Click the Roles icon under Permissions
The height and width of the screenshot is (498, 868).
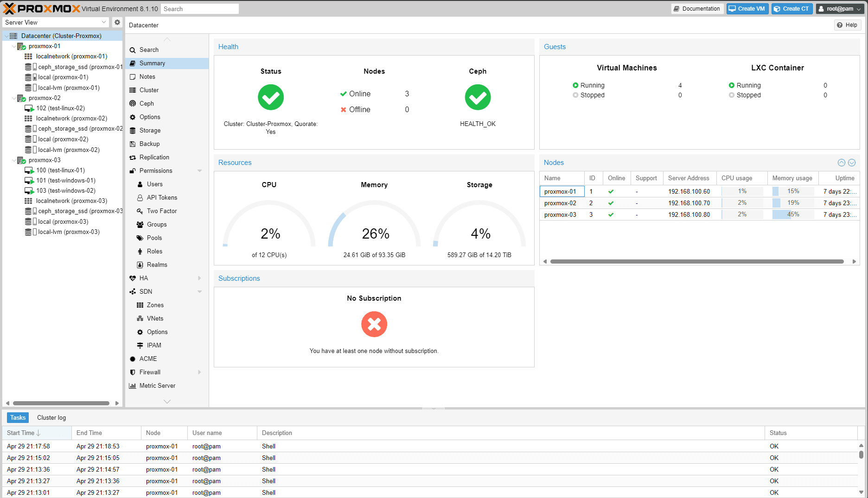140,252
